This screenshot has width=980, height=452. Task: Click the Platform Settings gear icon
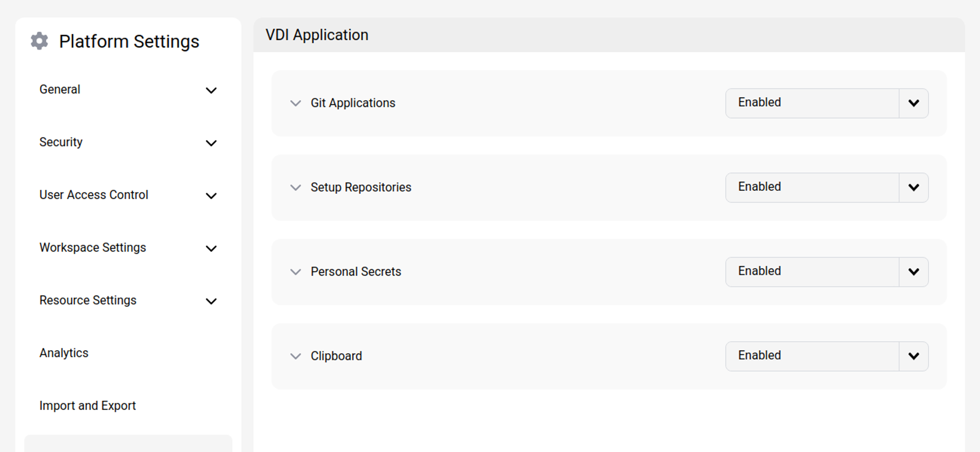click(39, 41)
